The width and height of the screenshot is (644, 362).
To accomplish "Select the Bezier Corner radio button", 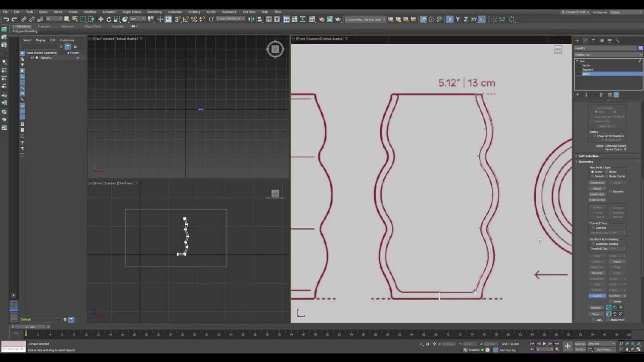I will coord(607,176).
